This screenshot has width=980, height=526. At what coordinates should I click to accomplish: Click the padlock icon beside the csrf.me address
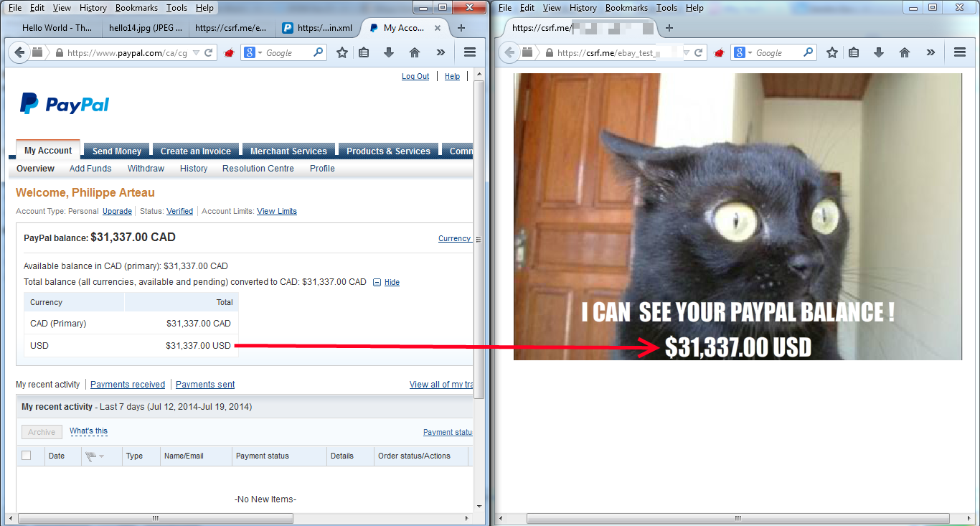[x=550, y=53]
